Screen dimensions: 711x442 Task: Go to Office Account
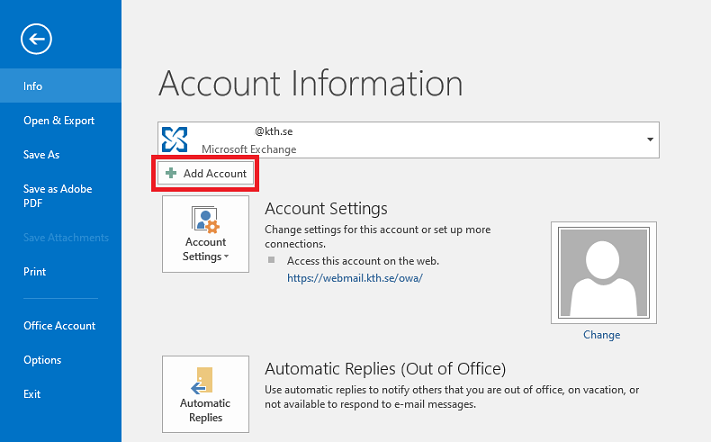(x=59, y=325)
